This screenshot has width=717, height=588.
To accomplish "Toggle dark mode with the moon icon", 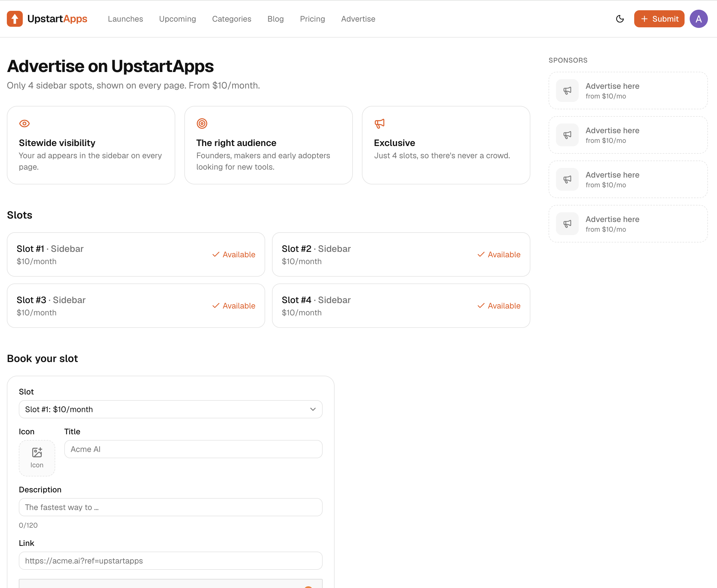I will coord(620,18).
